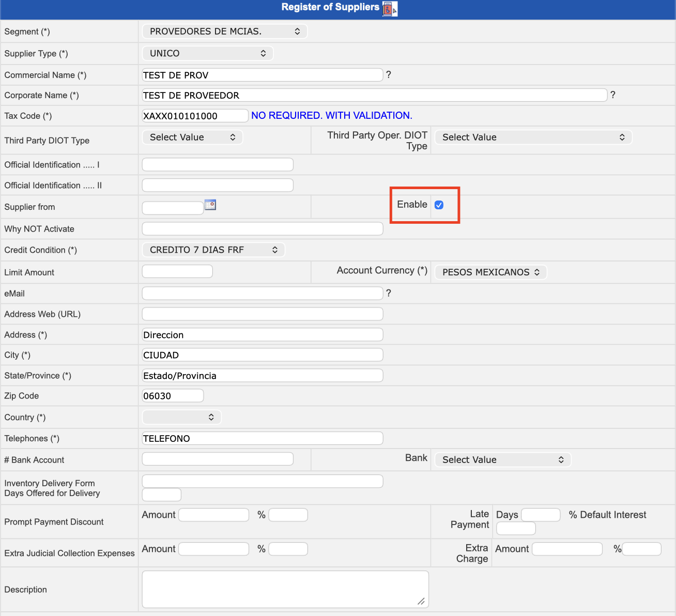676x616 pixels.
Task: Open the Supplier from calendar picker
Action: point(210,205)
